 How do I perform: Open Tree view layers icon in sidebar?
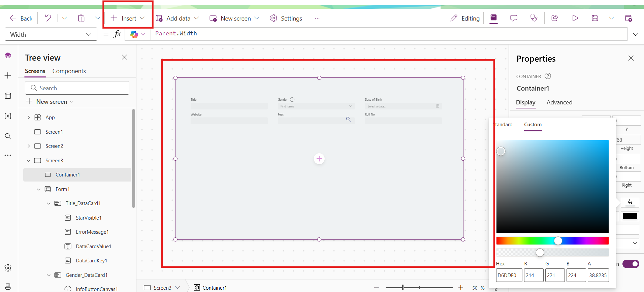8,56
